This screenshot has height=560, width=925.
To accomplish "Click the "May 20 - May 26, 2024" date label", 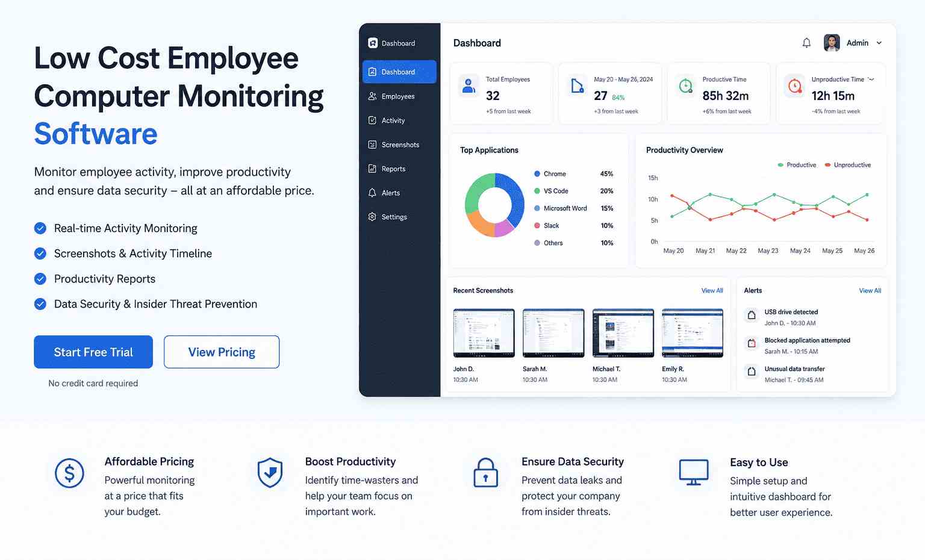I will [x=623, y=79].
